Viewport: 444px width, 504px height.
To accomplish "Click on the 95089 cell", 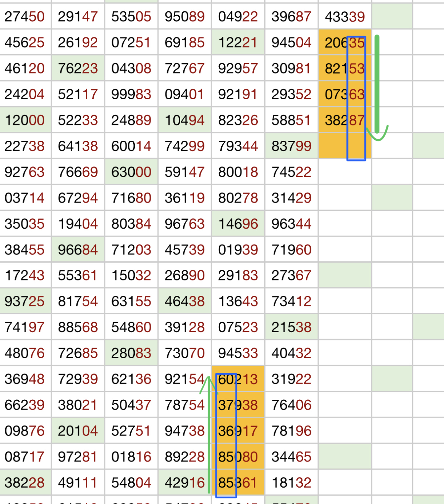I will [184, 16].
